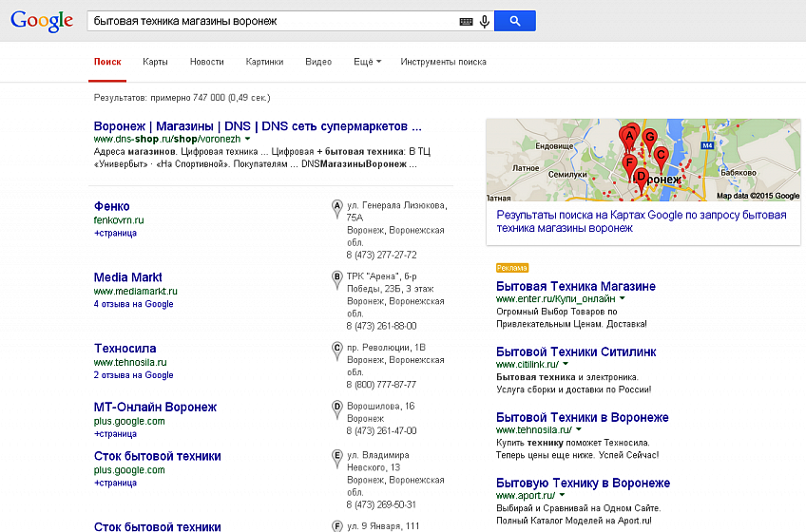Open Бытовую Технику в Воронеже ad
The width and height of the screenshot is (806, 532).
[583, 483]
